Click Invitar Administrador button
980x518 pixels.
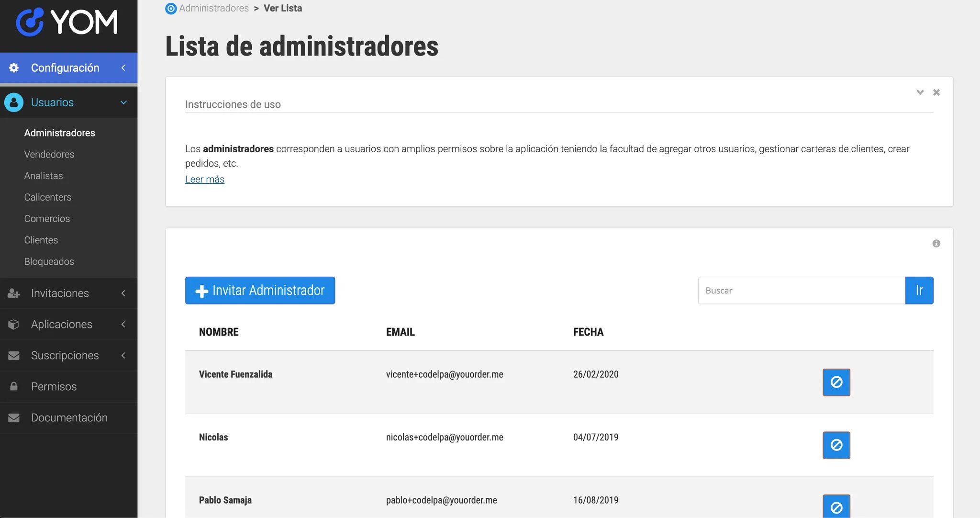[260, 290]
